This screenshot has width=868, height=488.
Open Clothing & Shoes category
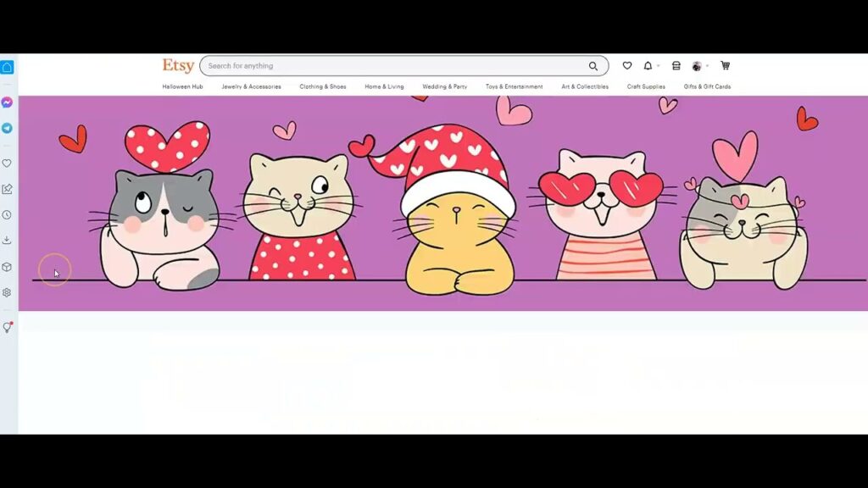click(x=323, y=87)
